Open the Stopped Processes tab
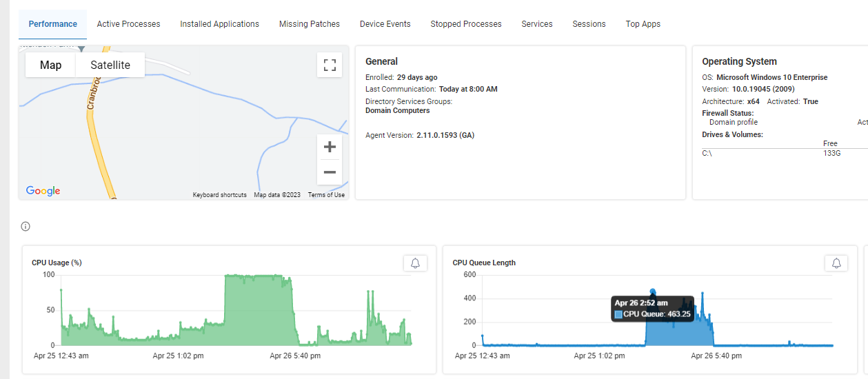This screenshot has width=868, height=379. [x=466, y=24]
